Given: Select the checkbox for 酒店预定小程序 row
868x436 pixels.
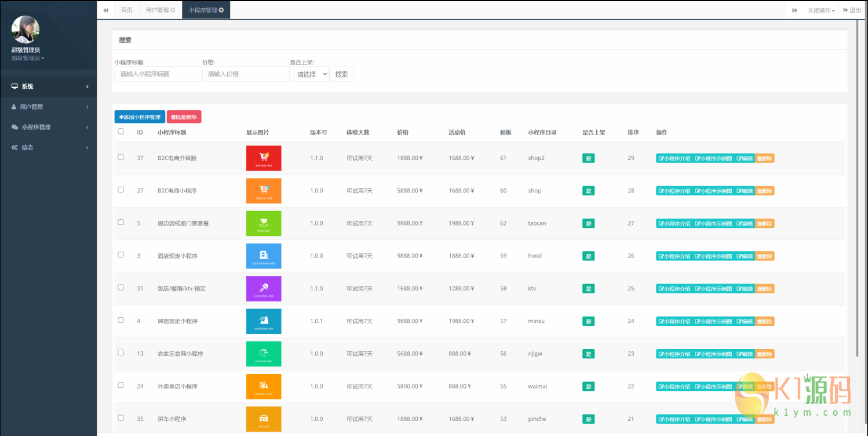Looking at the screenshot, I should click(x=121, y=255).
